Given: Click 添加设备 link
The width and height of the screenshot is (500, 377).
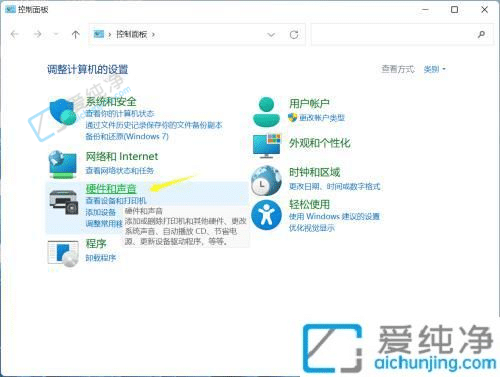Looking at the screenshot, I should [x=101, y=212].
